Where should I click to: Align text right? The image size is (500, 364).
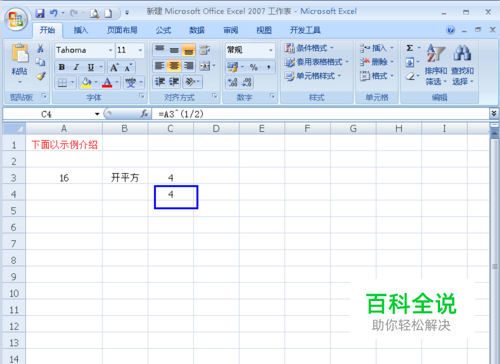188,66
